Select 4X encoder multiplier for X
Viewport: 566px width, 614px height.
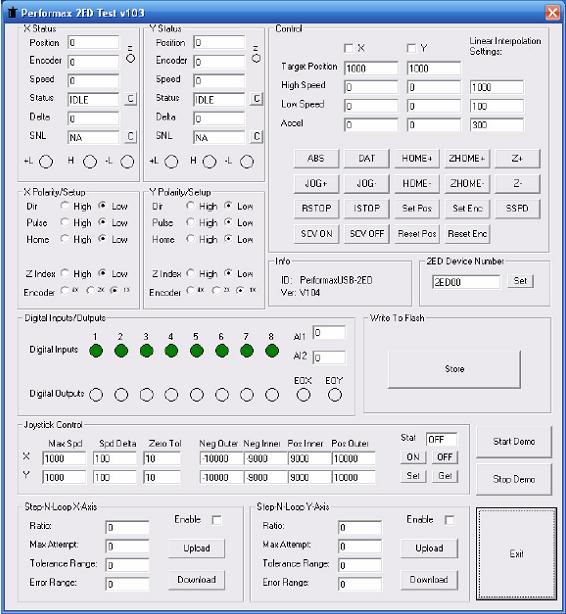(65, 291)
